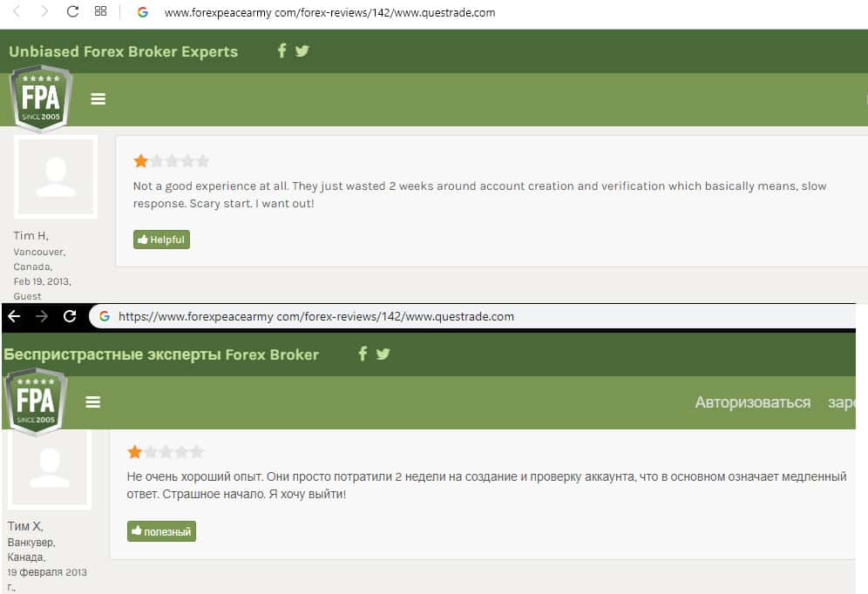This screenshot has width=868, height=594.
Task: Click the FPA shield logo in the English page
Action: coord(41,98)
